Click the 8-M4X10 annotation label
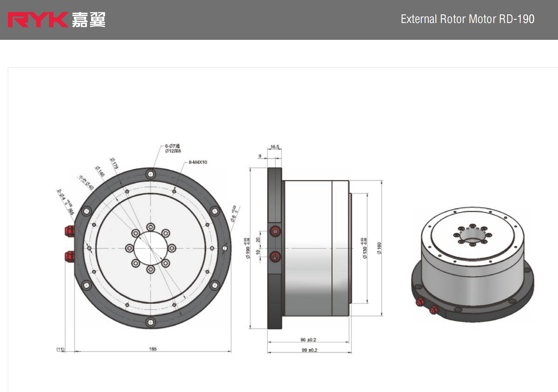 click(198, 162)
